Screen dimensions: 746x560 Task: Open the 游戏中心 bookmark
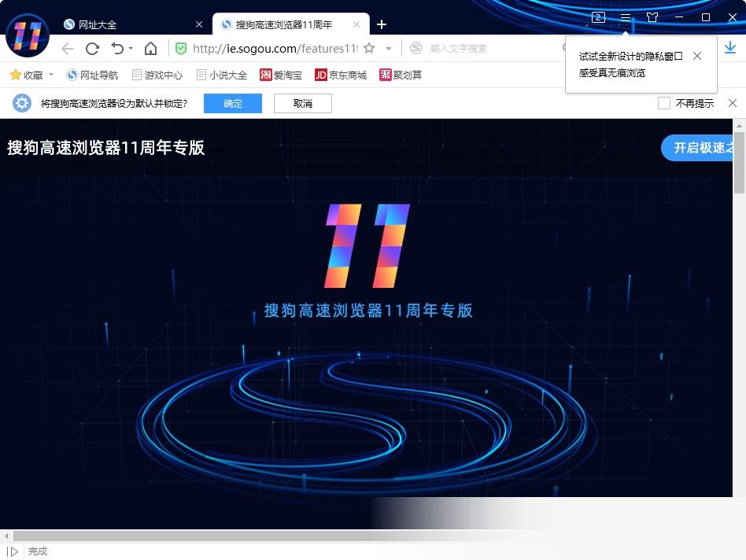[x=157, y=75]
